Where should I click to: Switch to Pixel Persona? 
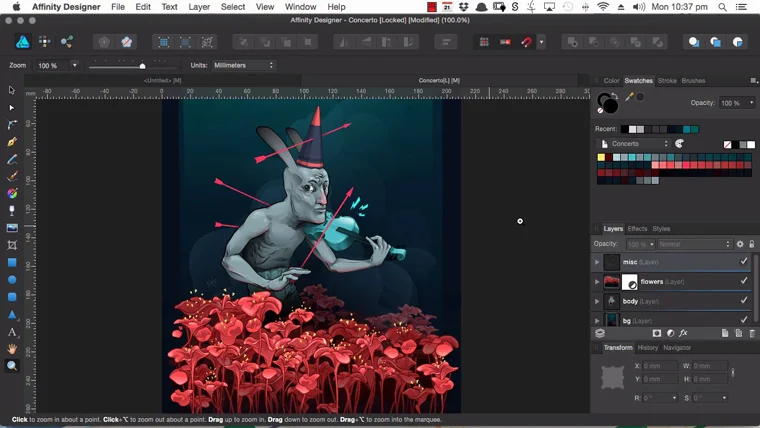45,42
